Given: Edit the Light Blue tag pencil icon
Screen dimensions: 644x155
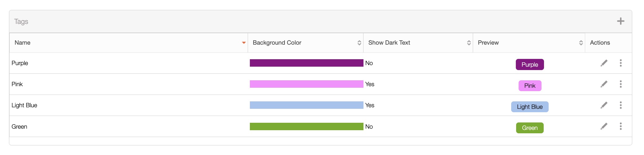Looking at the screenshot, I should click(604, 105).
